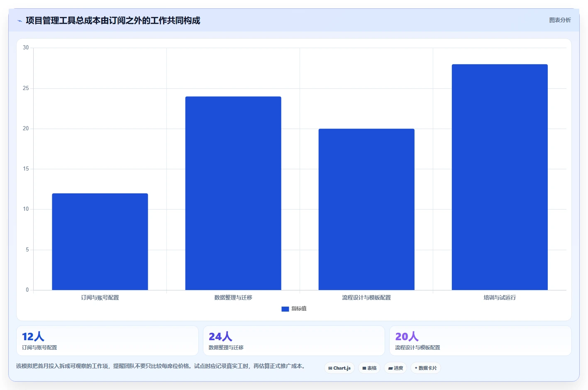The width and height of the screenshot is (588, 390).
Task: Click the 12人 value in first card
Action: (x=33, y=336)
